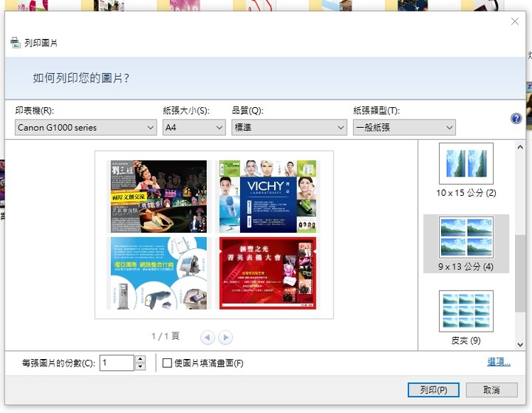Click the 1 / 1 頁 page indicator
Screen dimensions: 532x413
click(166, 336)
